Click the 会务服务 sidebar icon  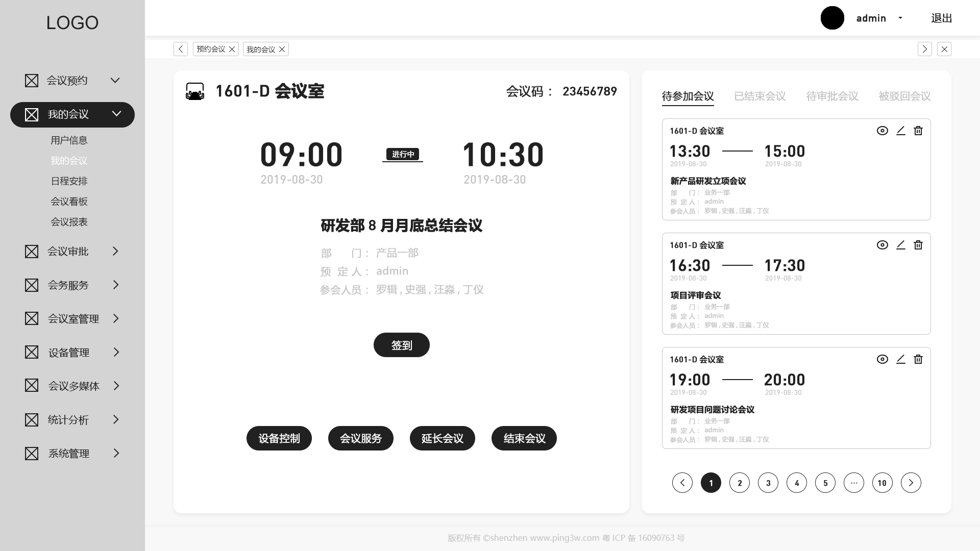32,285
